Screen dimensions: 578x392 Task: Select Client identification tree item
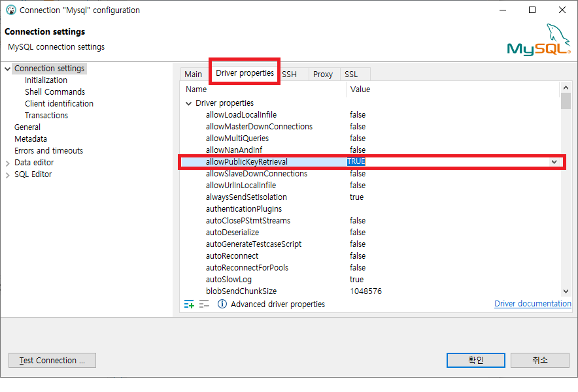click(x=59, y=104)
